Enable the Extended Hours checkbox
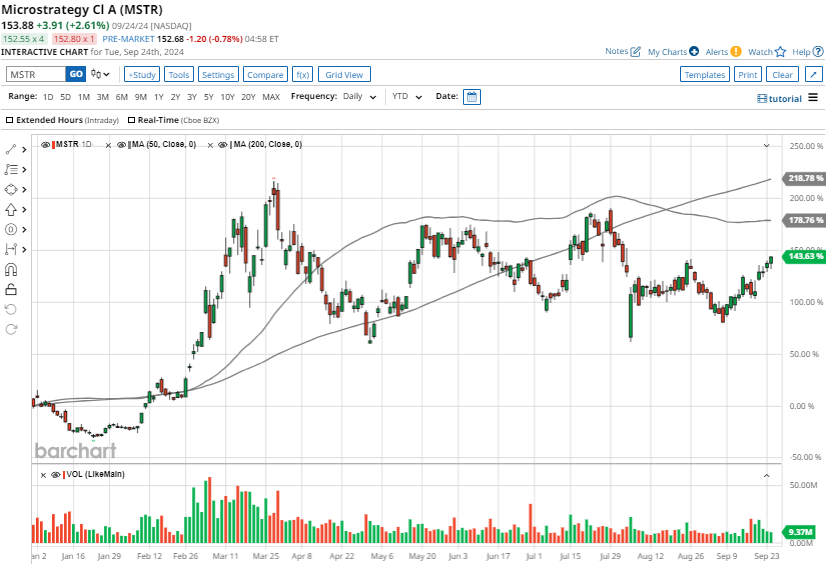The image size is (832, 578). point(10,120)
